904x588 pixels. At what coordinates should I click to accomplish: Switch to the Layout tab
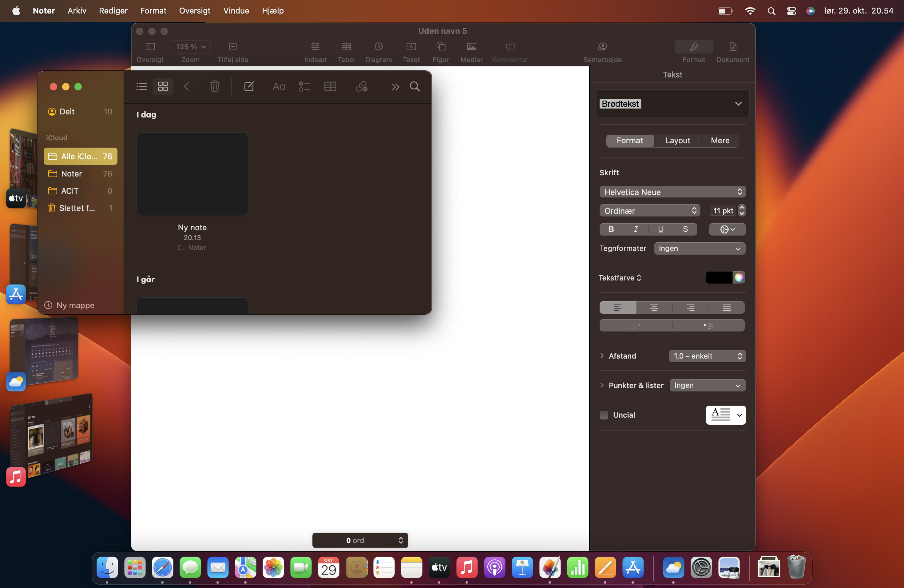tap(677, 141)
